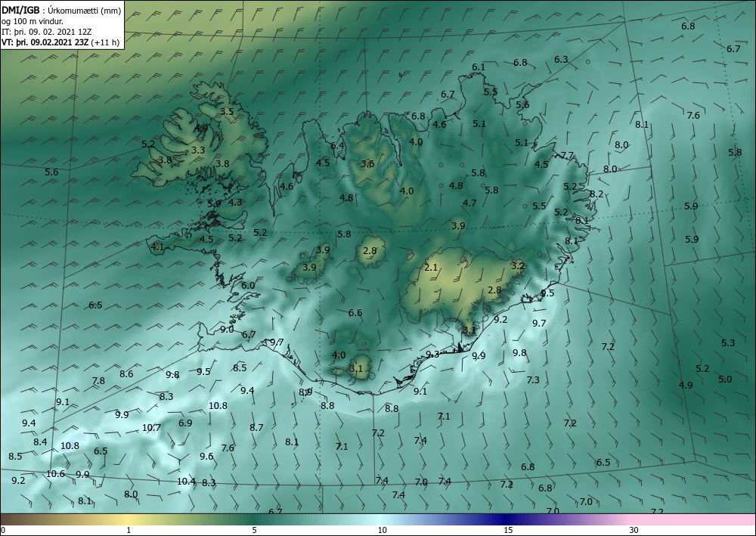756x536 pixels.
Task: Click the 8.9 value on the map
Action: click(x=305, y=392)
